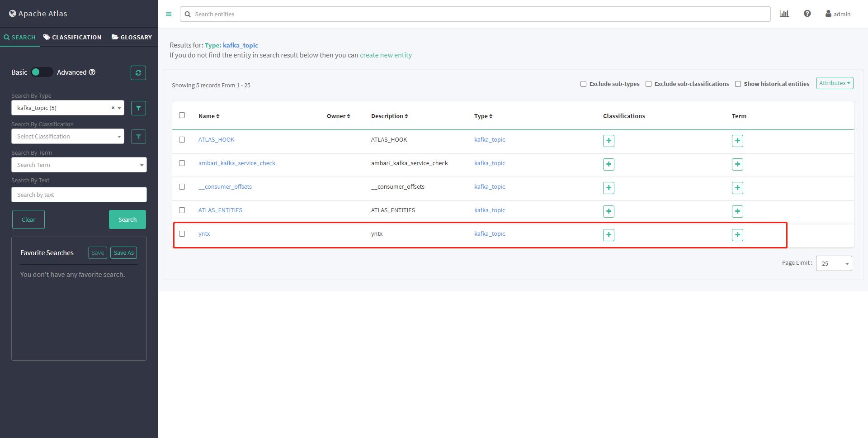The image size is (868, 438).
Task: Click the Clear button
Action: [x=28, y=219]
